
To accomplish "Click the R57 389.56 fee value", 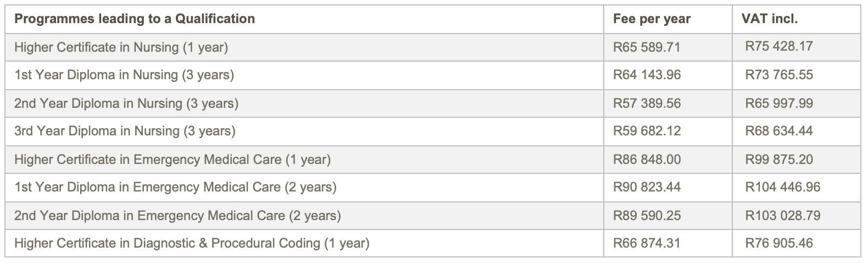I will (x=647, y=103).
